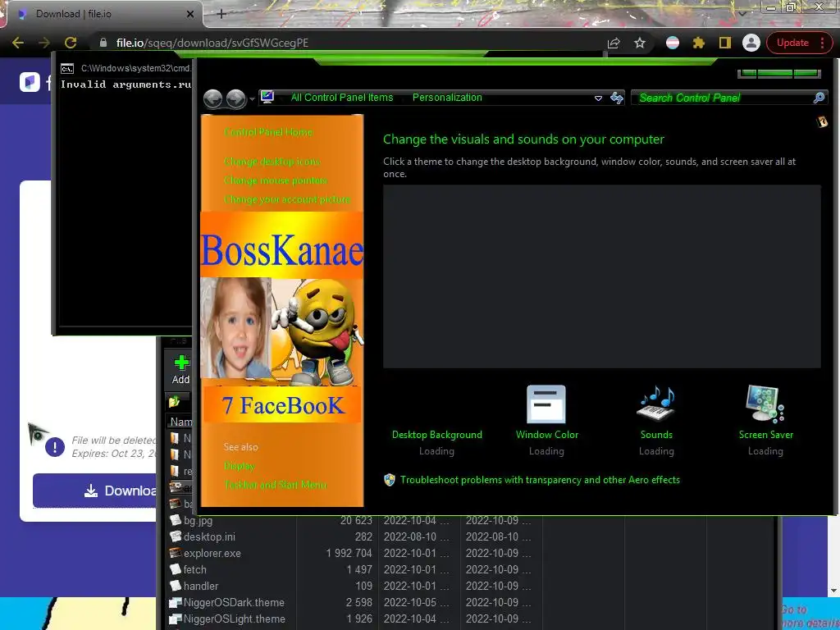This screenshot has height=630, width=840.
Task: Click Control Panel forward arrow button
Action: click(235, 98)
